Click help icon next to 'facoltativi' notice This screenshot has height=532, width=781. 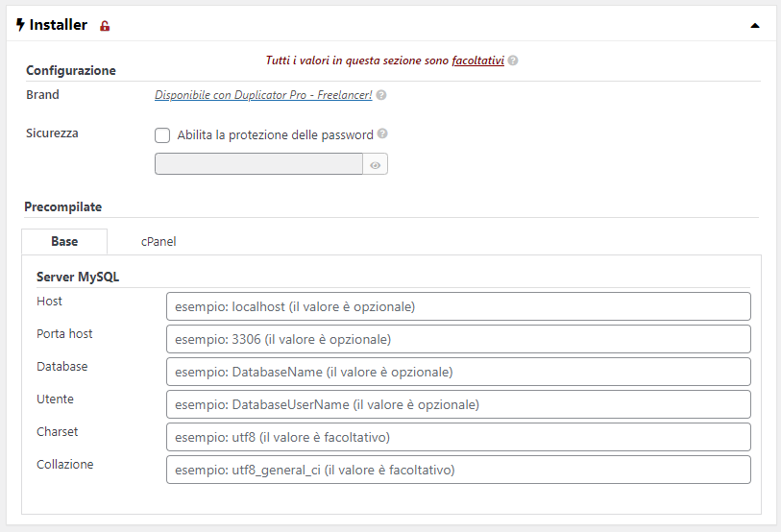point(513,60)
